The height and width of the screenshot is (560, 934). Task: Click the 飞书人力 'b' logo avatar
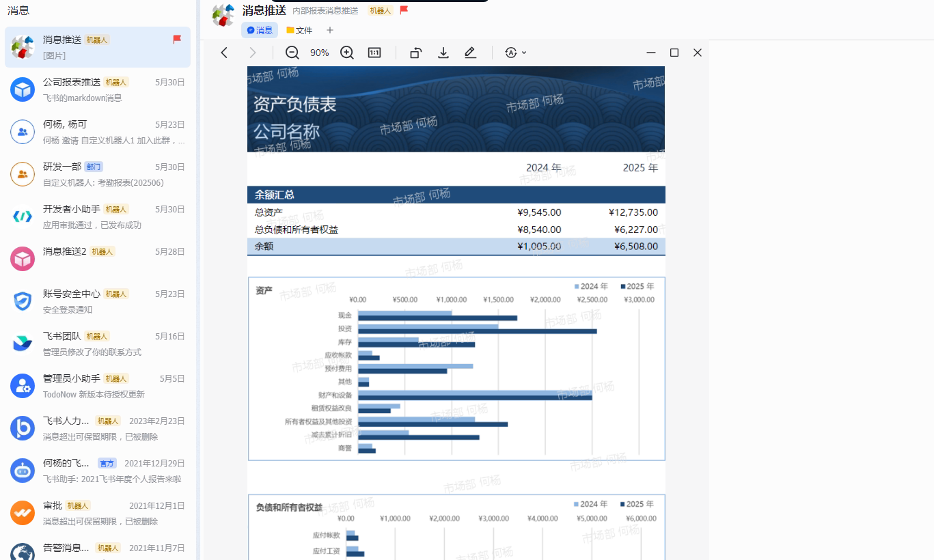pyautogui.click(x=23, y=428)
